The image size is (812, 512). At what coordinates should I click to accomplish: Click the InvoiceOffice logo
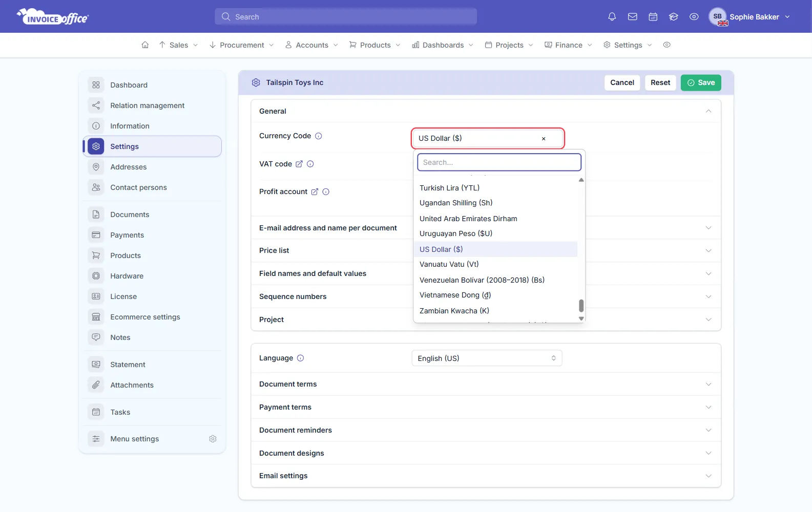(x=53, y=17)
